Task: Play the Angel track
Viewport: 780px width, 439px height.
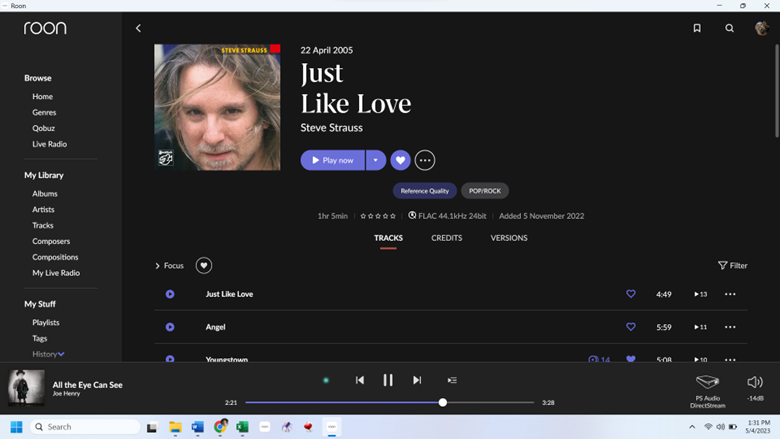Action: pos(170,327)
